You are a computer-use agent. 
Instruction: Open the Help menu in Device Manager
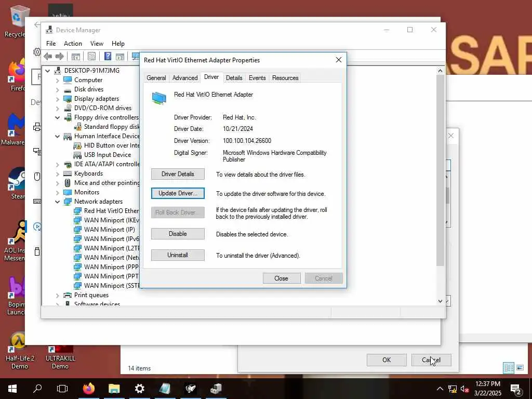(x=118, y=44)
